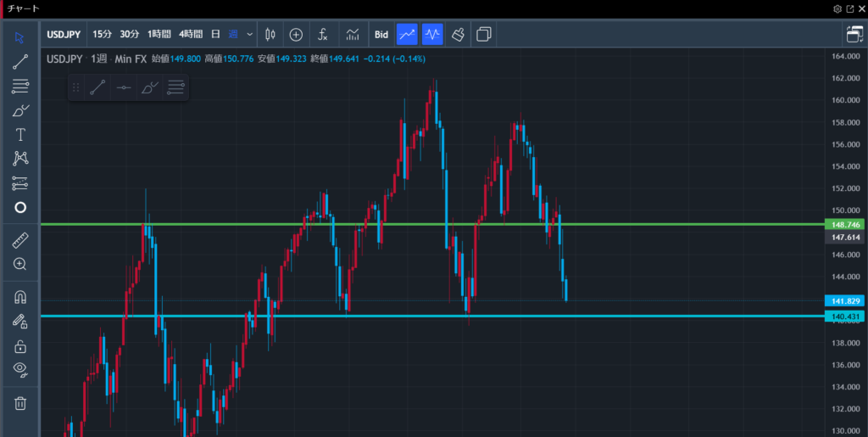Switch to 日 daily timeframe

coord(216,34)
